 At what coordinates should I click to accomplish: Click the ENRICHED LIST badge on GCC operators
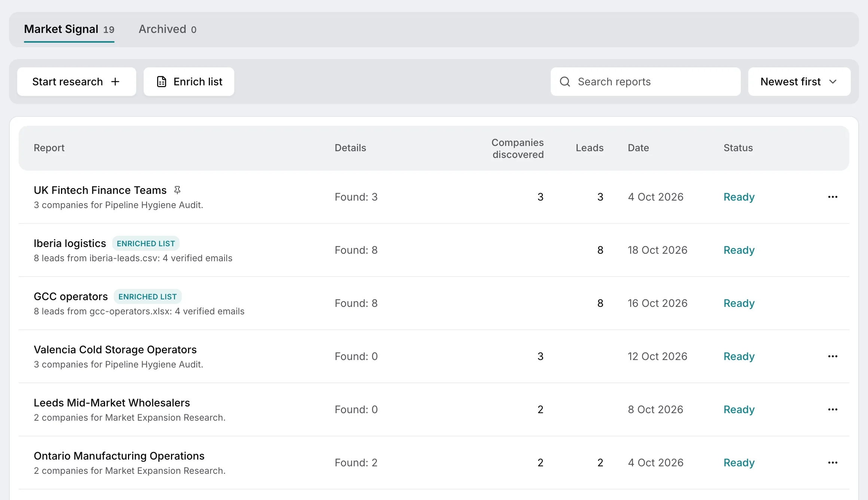[148, 296]
